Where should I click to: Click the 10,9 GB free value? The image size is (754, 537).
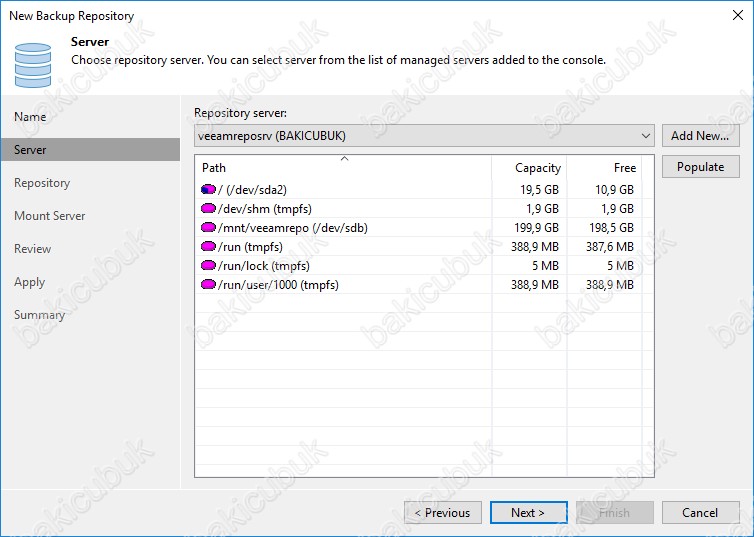pos(614,190)
